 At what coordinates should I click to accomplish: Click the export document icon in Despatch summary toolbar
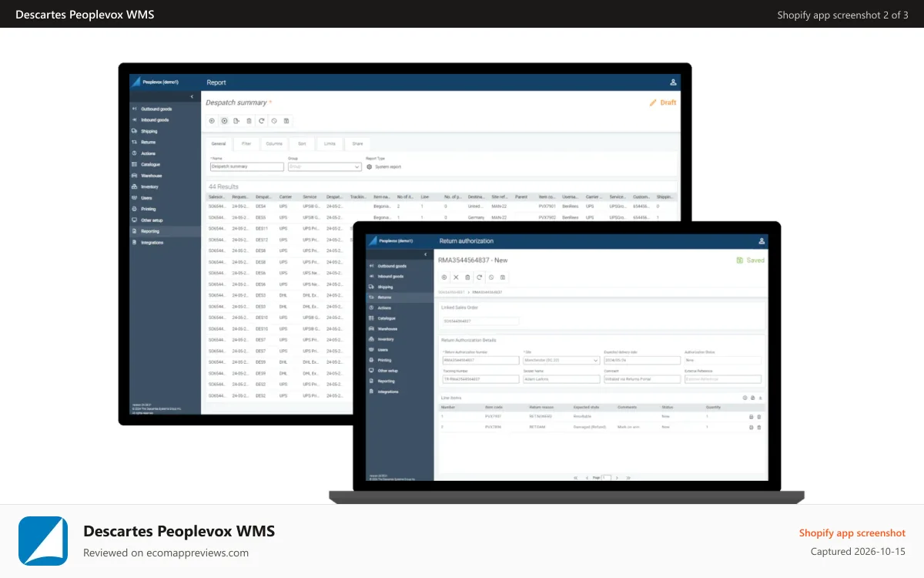point(236,121)
